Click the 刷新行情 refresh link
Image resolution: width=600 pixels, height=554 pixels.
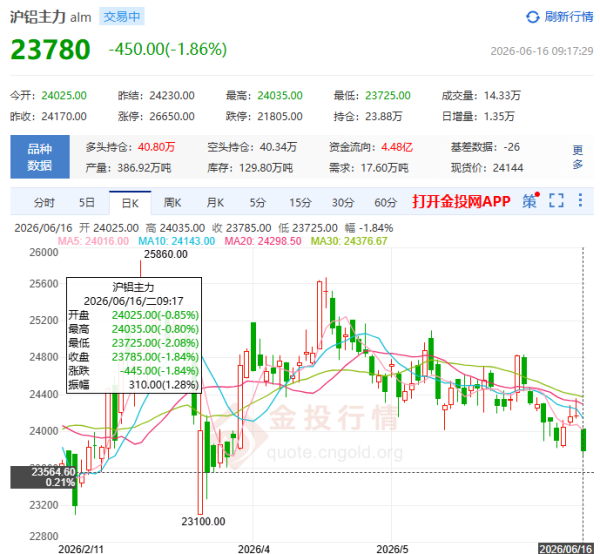click(x=569, y=17)
